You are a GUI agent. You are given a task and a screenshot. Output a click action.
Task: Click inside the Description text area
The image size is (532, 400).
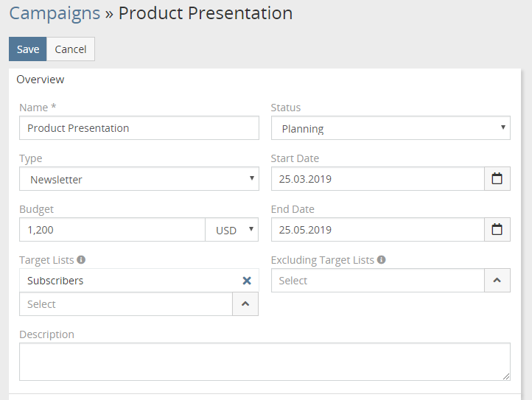coord(265,362)
